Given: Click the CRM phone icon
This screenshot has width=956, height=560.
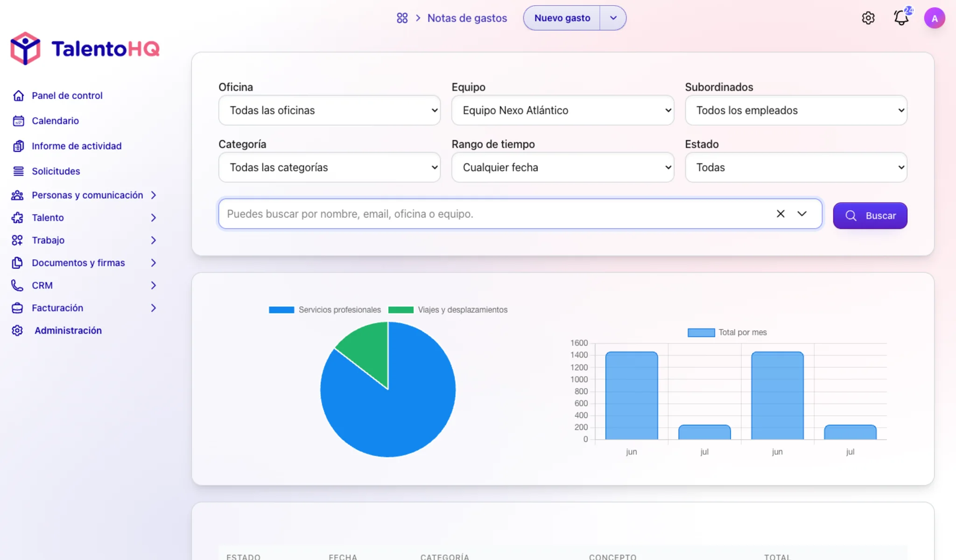Looking at the screenshot, I should 17,285.
